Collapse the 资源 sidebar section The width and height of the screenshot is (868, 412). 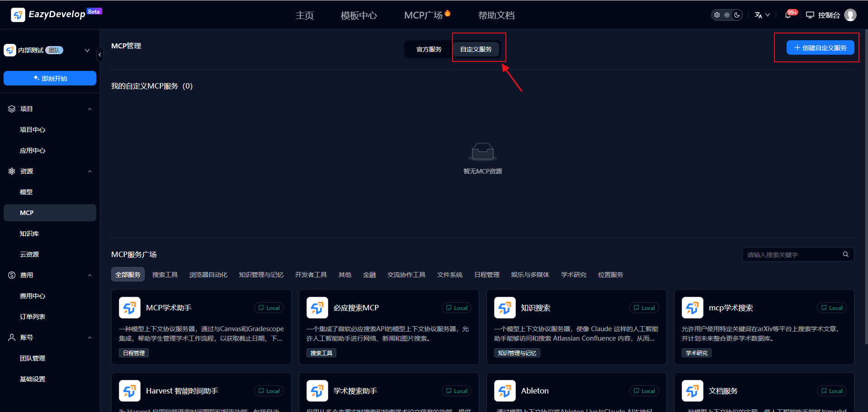pyautogui.click(x=90, y=171)
